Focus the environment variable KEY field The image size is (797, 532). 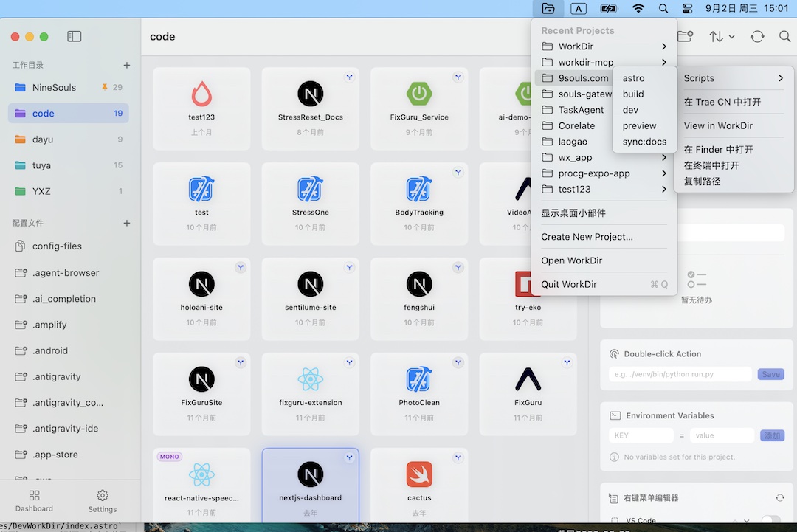[641, 435]
